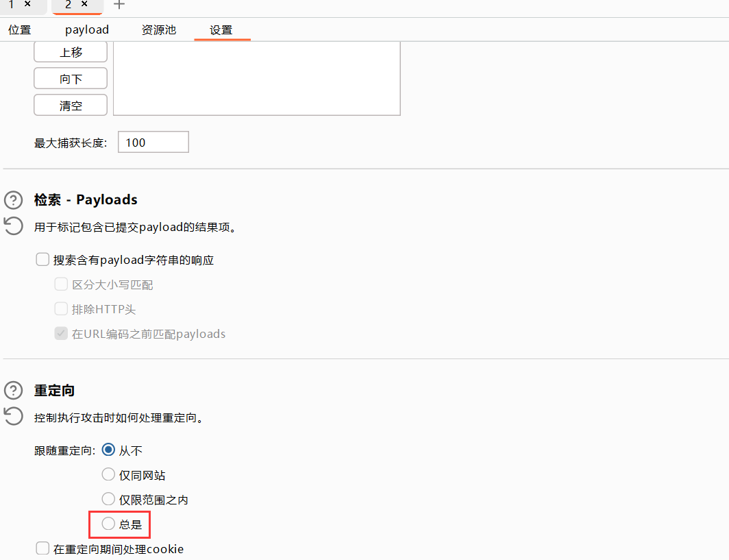Select 仅限范围之内 radio button
Screen dimensions: 729x560
point(108,500)
